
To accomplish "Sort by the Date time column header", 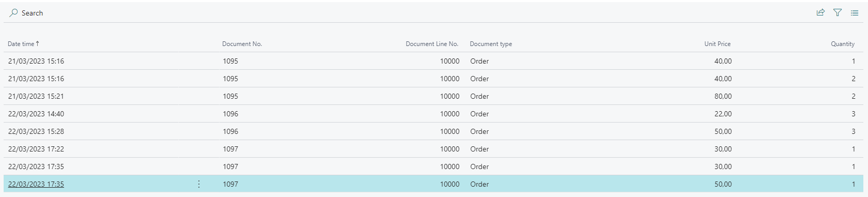I will tap(23, 44).
